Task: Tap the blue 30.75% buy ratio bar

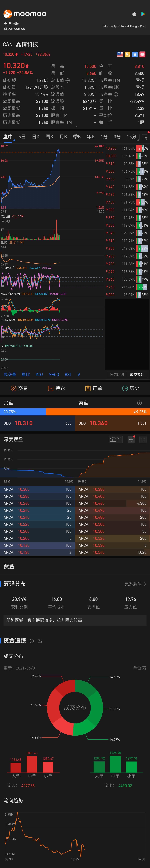Action: coord(23,412)
